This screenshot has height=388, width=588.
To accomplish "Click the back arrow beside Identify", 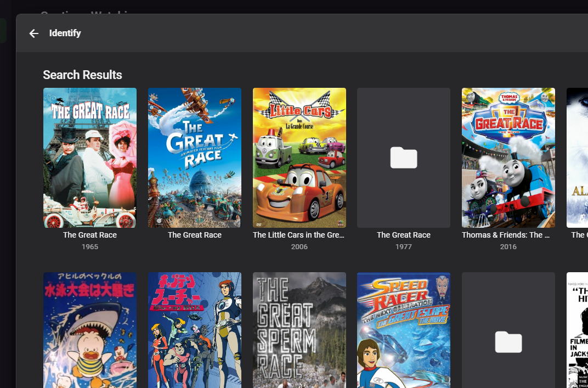I will tap(34, 33).
